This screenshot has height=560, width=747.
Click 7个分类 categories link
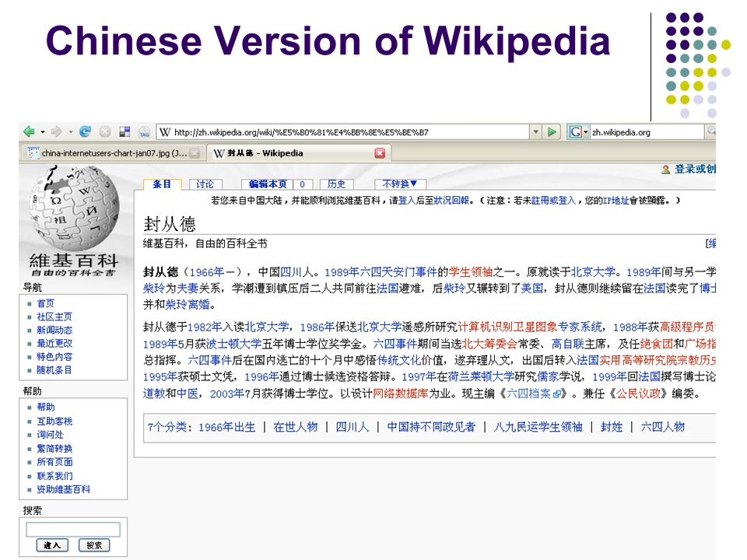click(167, 427)
